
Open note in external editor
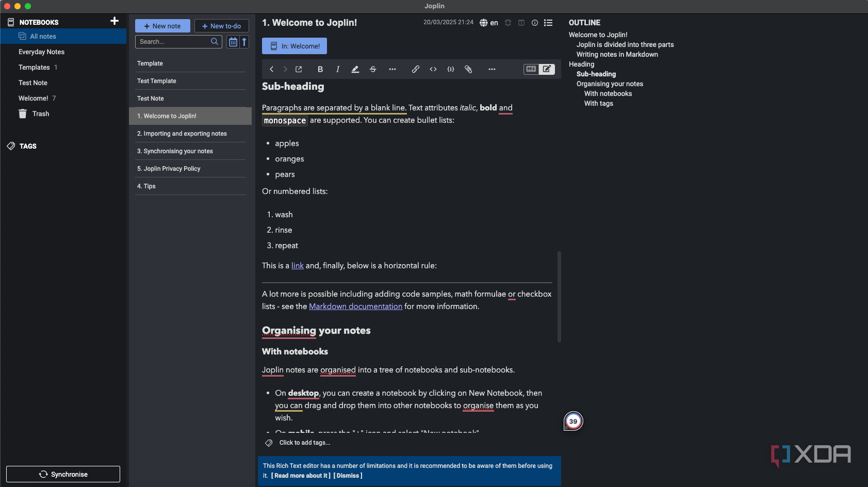299,69
